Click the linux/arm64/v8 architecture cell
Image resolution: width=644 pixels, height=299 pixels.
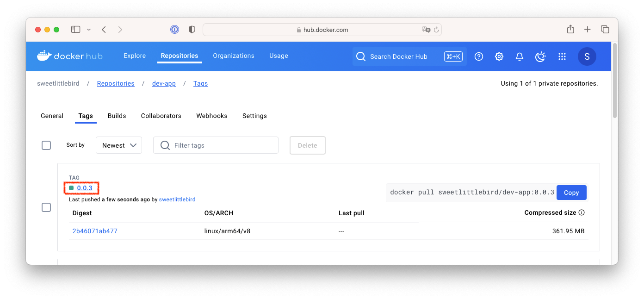click(x=228, y=231)
